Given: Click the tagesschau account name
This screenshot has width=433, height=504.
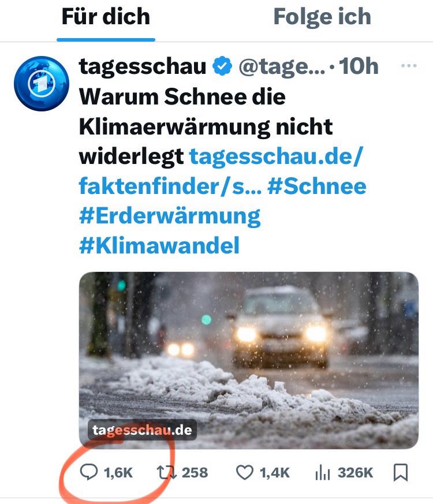Looking at the screenshot, I should tap(143, 66).
